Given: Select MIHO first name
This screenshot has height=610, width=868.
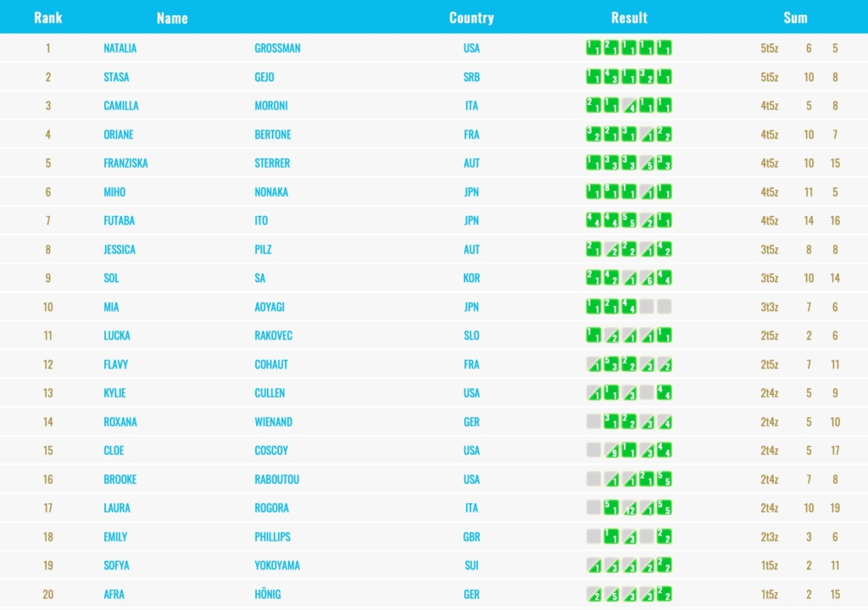Looking at the screenshot, I should click(114, 192).
